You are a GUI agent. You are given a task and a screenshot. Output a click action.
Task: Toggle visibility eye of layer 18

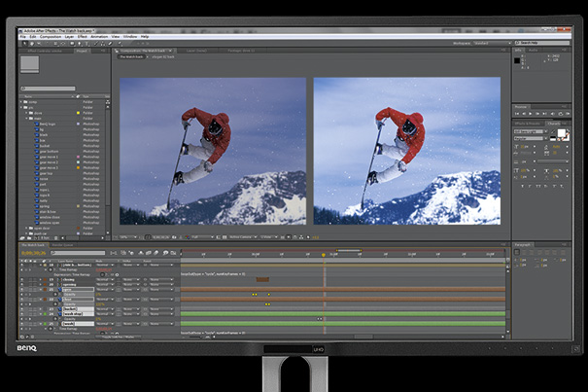coord(21,265)
